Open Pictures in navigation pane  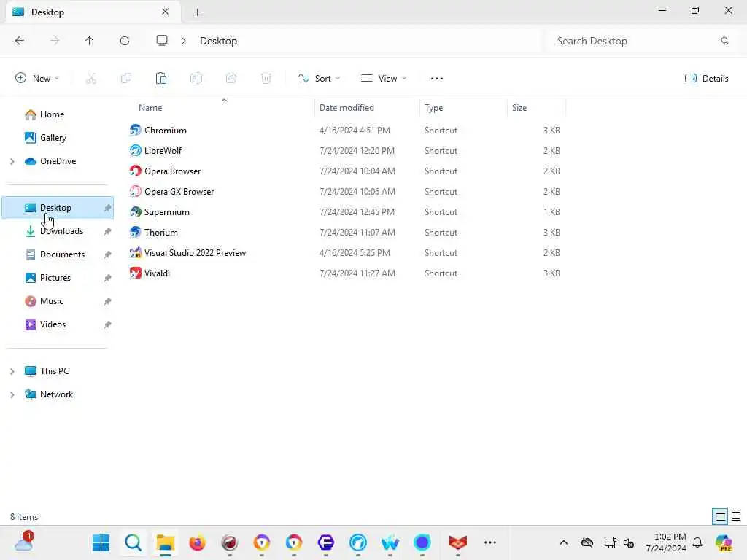click(x=55, y=278)
